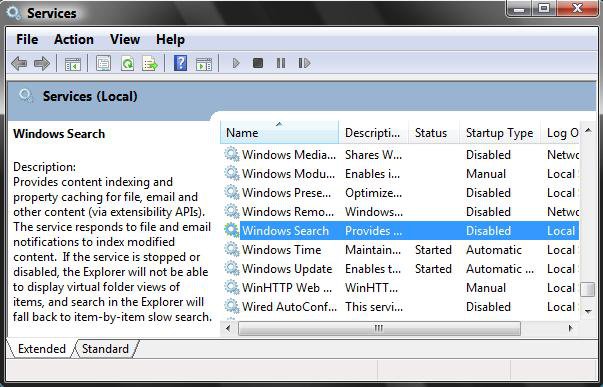Toggle the console tree pane icon
The width and height of the screenshot is (603, 387).
click(73, 63)
